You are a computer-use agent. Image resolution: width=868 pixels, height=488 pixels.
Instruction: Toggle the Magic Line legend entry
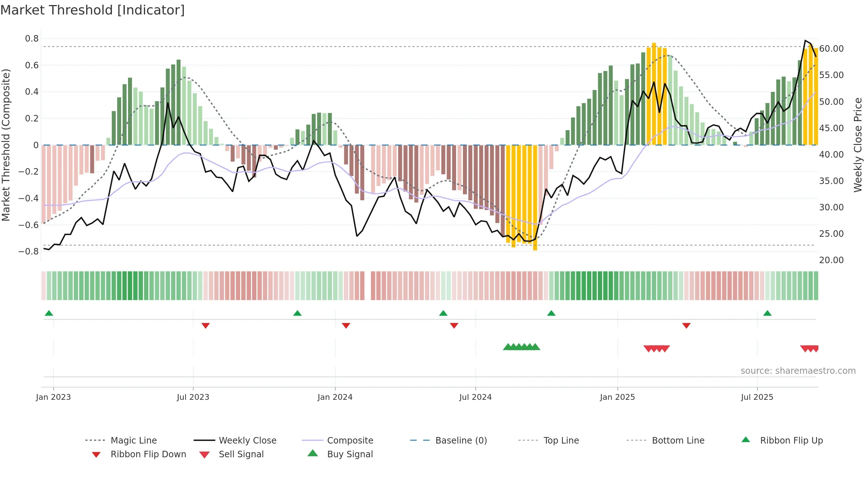click(x=121, y=440)
